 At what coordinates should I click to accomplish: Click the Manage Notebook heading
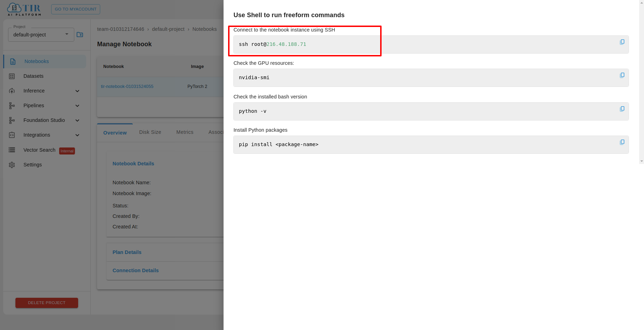[x=124, y=44]
